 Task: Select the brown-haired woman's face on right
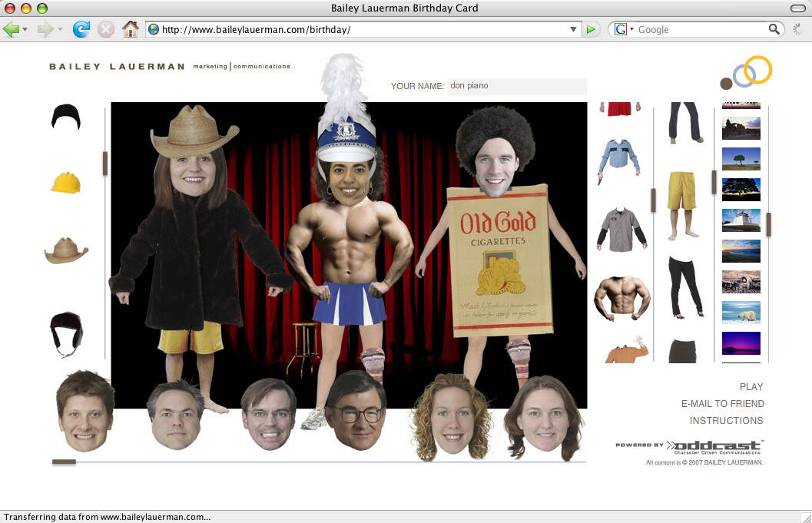point(544,419)
